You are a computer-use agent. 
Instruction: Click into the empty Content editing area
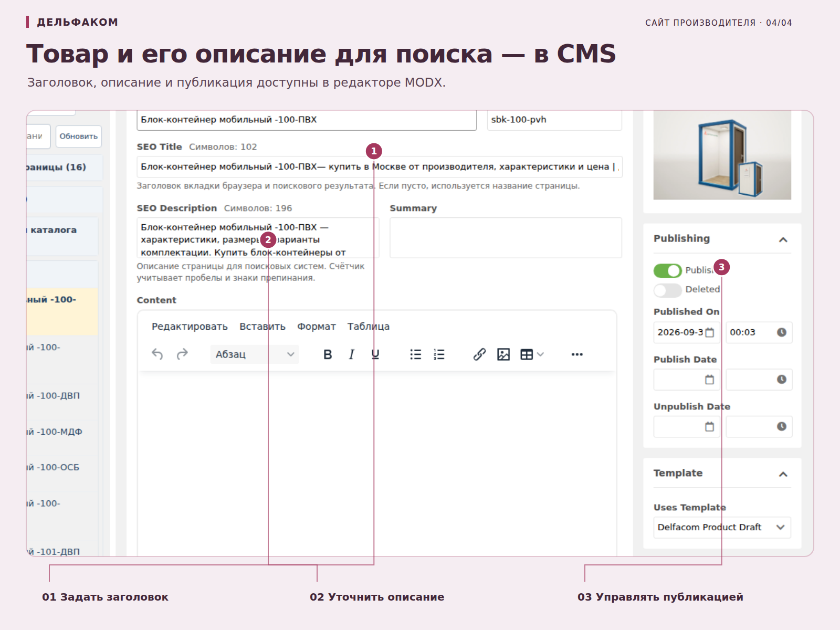377,465
